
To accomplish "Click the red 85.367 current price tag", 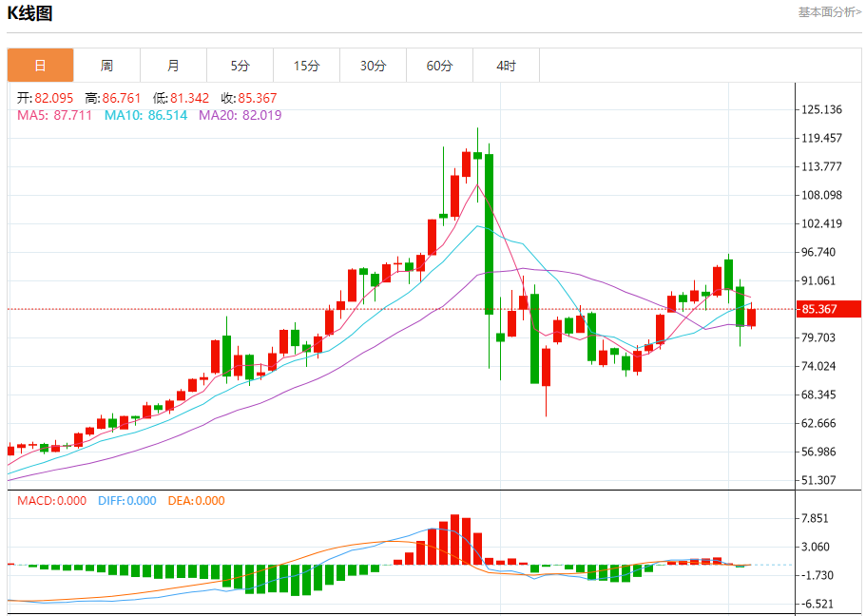I will point(828,309).
